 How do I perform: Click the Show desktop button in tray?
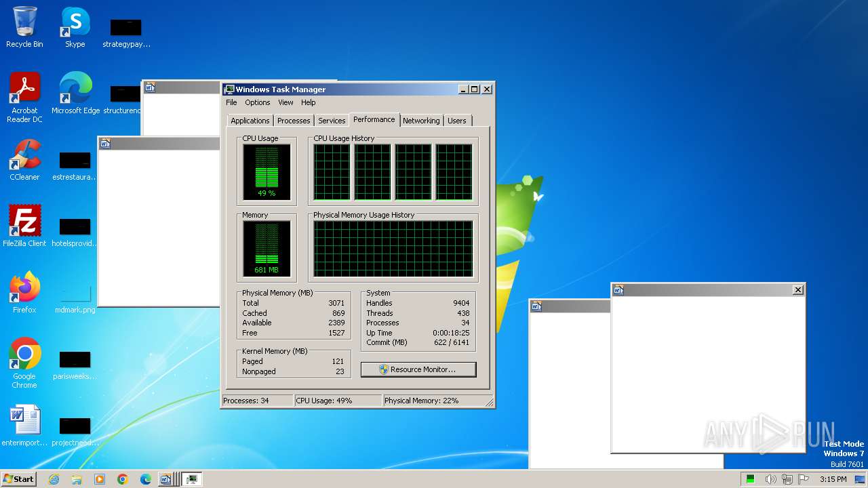click(x=861, y=479)
